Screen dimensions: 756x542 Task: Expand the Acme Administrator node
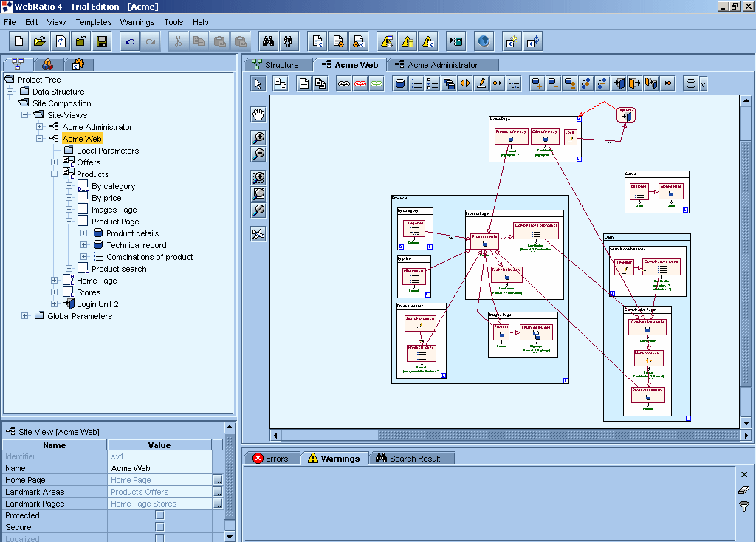40,126
